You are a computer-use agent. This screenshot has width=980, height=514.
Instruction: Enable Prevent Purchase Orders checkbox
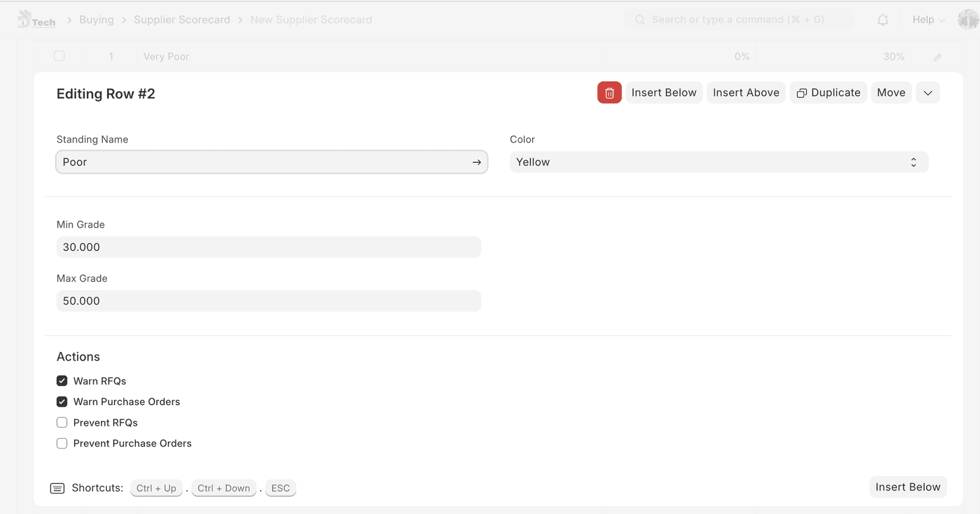tap(62, 444)
